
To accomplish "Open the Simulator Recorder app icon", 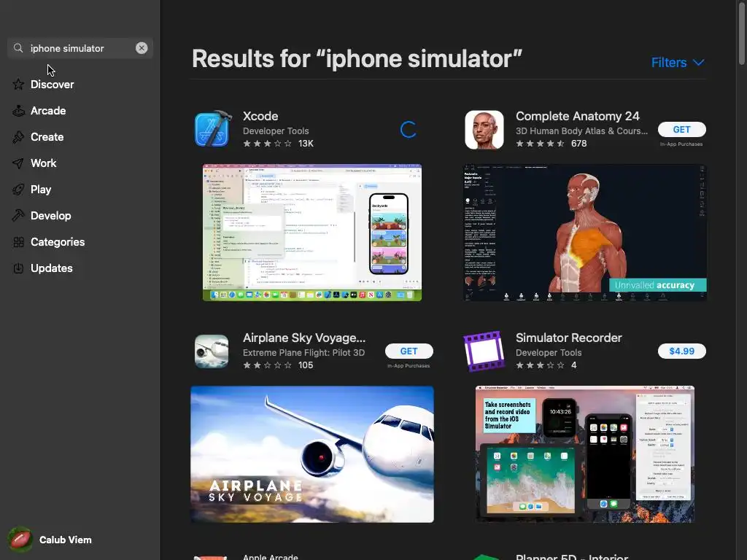I will click(x=484, y=351).
